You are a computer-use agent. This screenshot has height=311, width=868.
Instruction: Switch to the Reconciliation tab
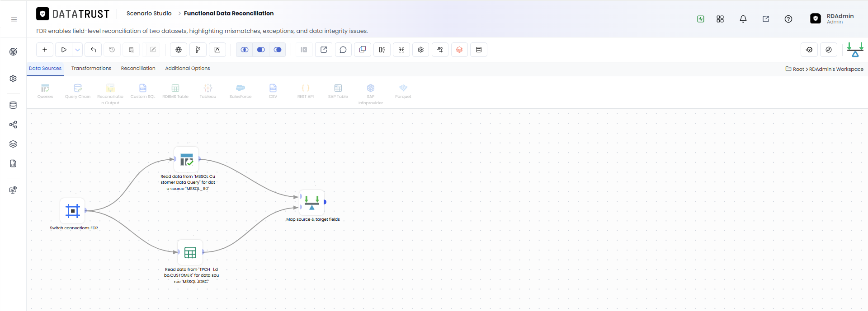[138, 69]
